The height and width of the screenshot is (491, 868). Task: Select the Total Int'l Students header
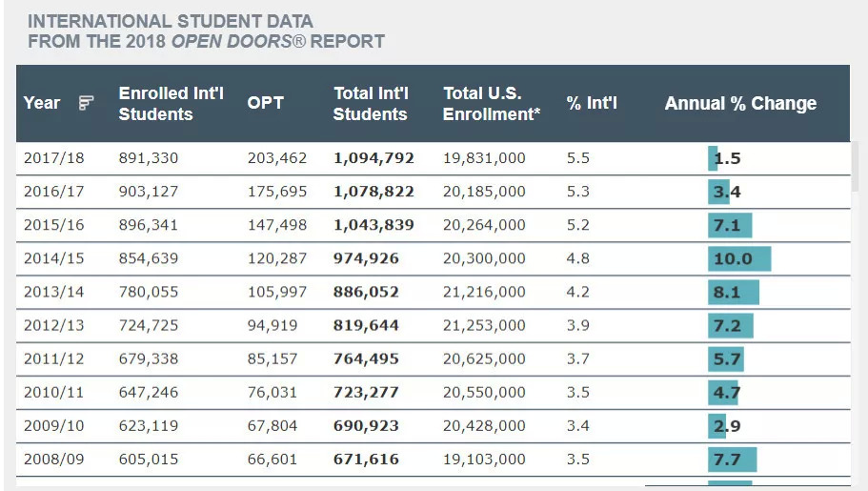click(x=371, y=103)
